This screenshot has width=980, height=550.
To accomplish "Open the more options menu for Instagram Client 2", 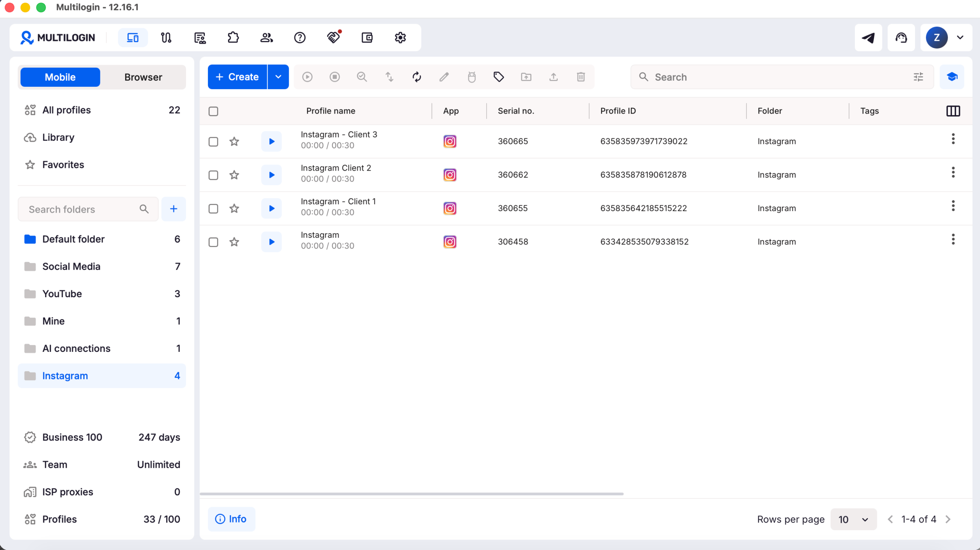I will click(953, 172).
